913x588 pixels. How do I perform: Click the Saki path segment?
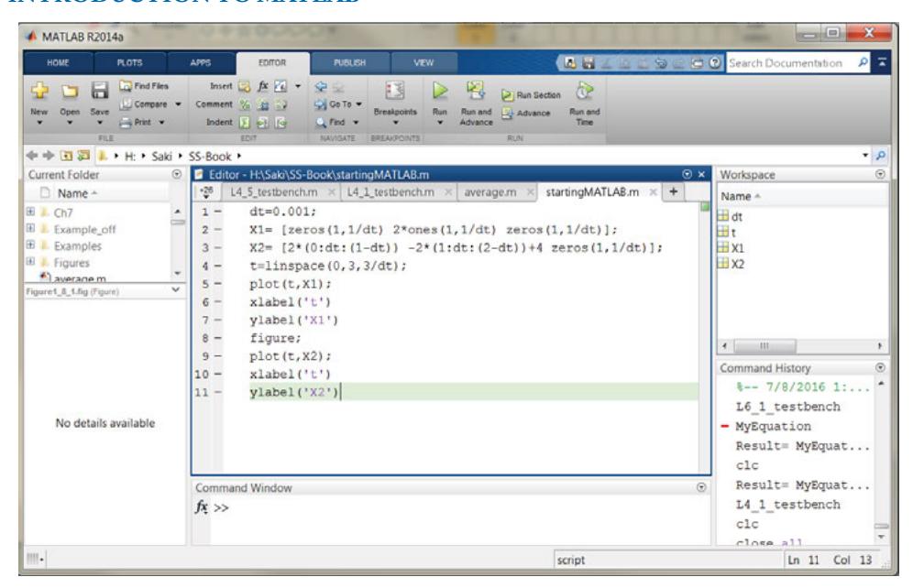coord(161,156)
